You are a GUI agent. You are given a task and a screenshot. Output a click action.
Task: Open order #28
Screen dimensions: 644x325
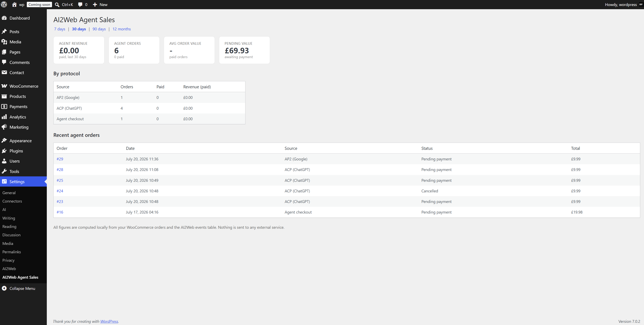pos(60,169)
